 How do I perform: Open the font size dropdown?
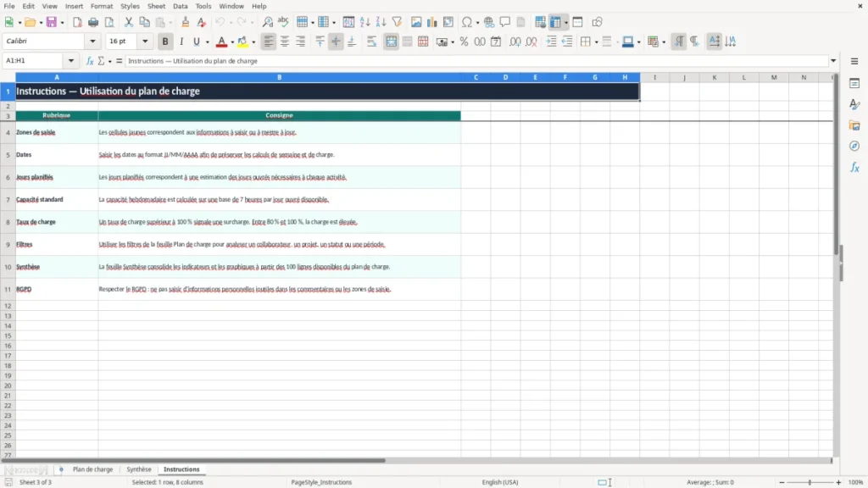point(145,41)
